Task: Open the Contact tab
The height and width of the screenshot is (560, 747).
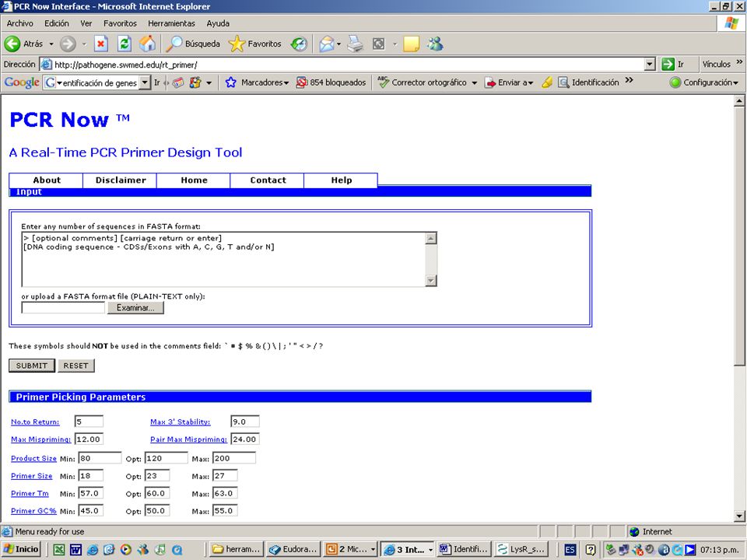Action: click(x=267, y=180)
